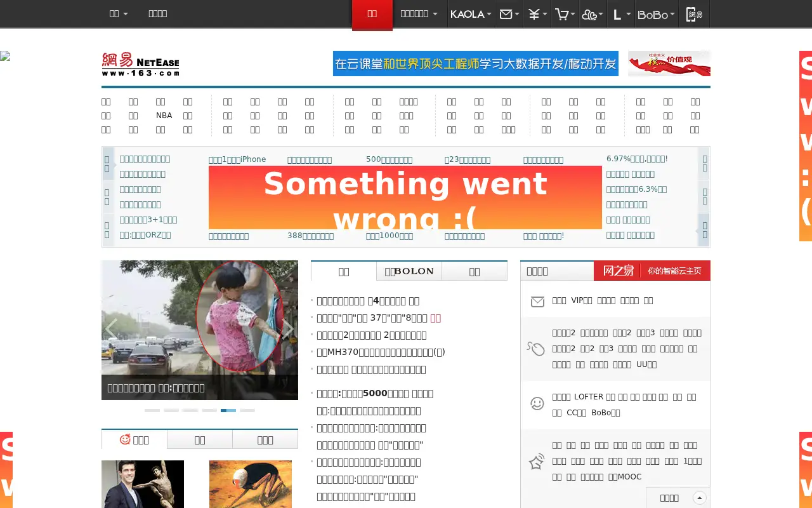
Task: Jump to the highlighted blue carousel indicator
Action: click(x=228, y=411)
